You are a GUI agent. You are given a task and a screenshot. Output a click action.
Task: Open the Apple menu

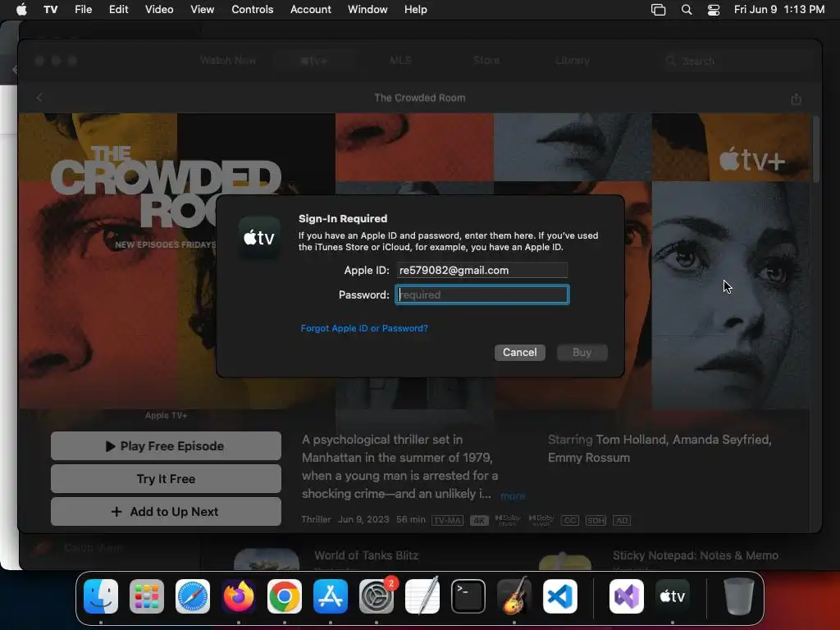pos(21,9)
